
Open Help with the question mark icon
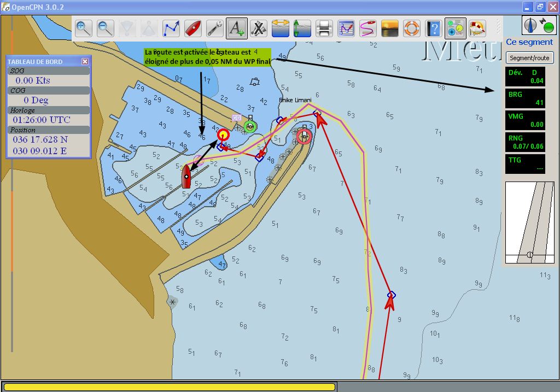434,28
